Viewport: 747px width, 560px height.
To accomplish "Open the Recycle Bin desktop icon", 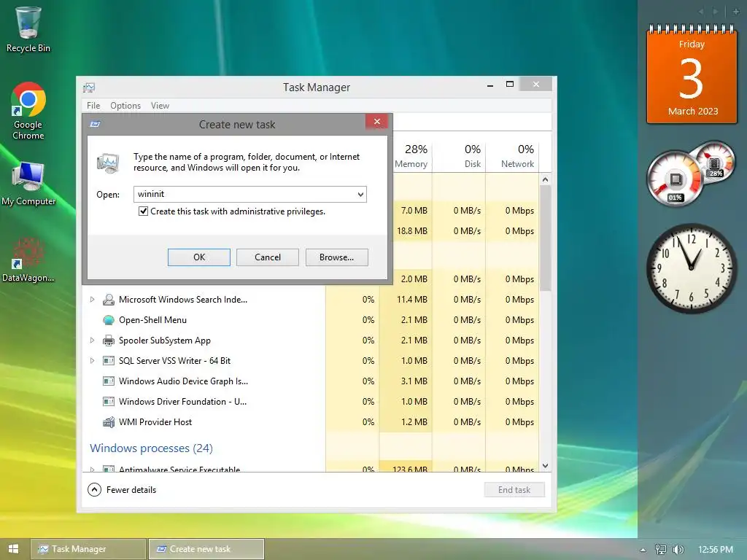I will (x=28, y=28).
